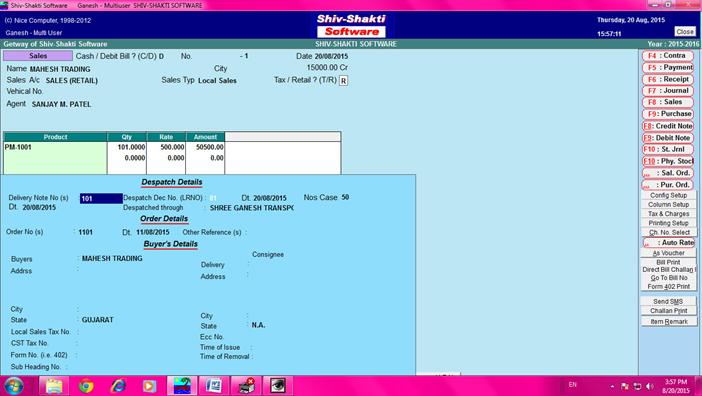Open the media player taskbar icon

coord(150,386)
